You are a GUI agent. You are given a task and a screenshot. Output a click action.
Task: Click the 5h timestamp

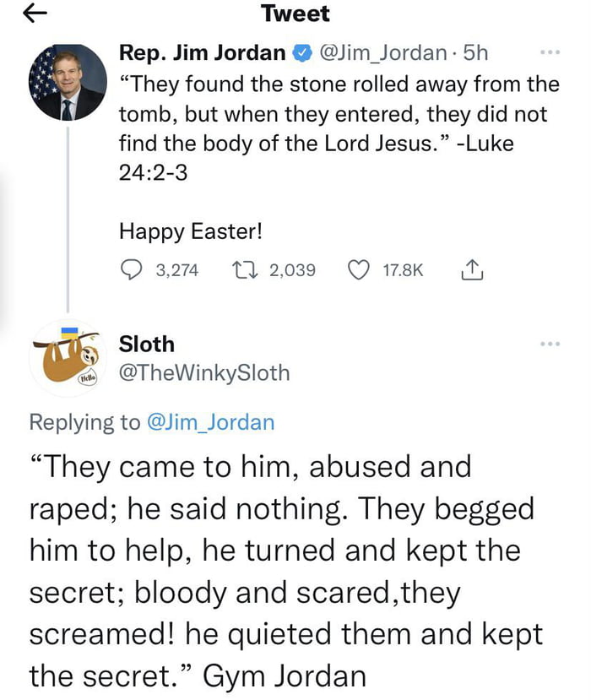(x=476, y=53)
